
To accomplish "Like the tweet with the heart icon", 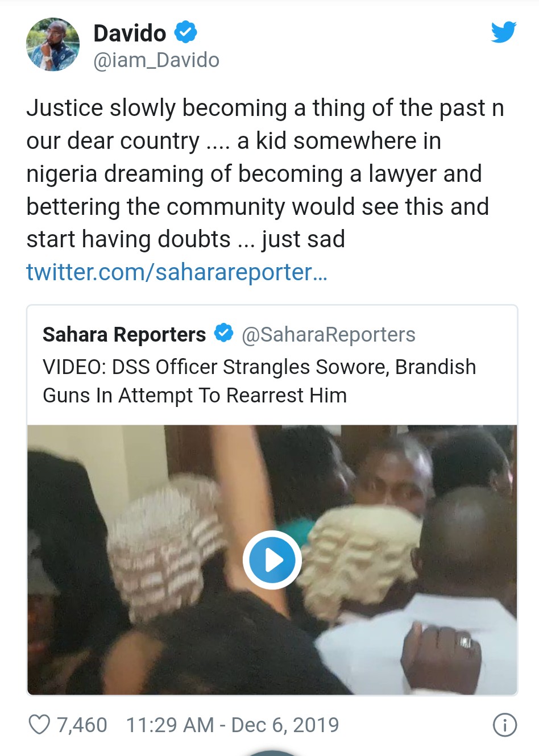I will pyautogui.click(x=39, y=725).
